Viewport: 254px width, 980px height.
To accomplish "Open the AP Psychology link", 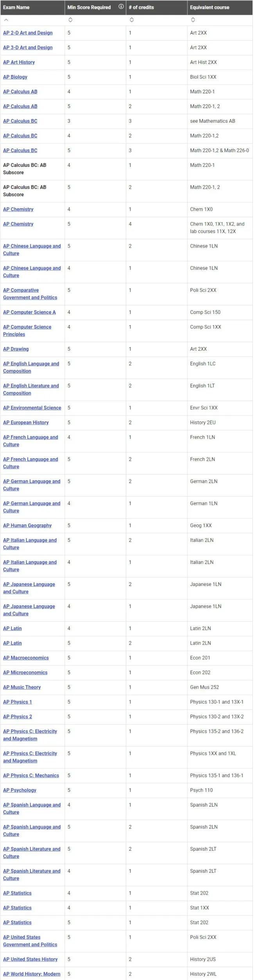I will (x=20, y=790).
